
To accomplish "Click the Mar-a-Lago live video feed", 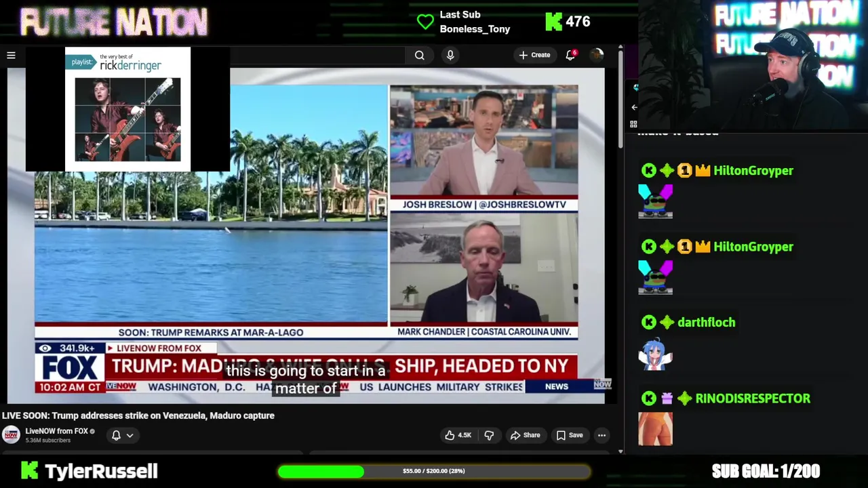I will [x=211, y=203].
